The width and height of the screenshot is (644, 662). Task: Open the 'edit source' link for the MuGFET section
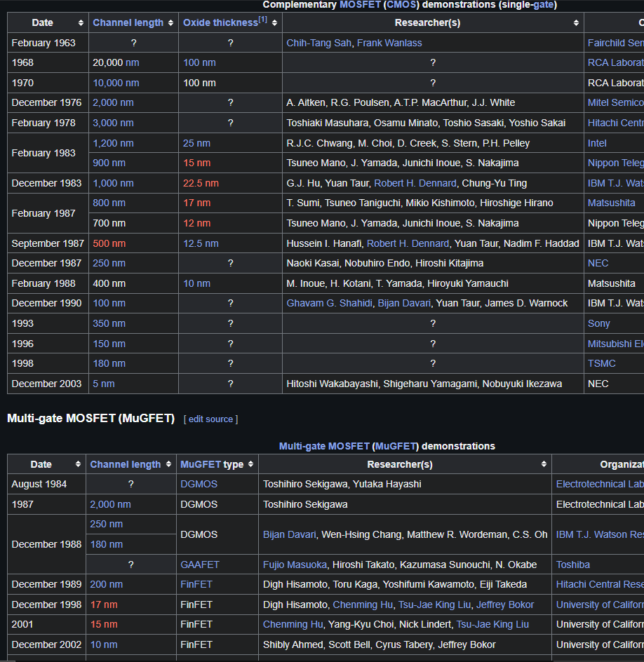[210, 419]
